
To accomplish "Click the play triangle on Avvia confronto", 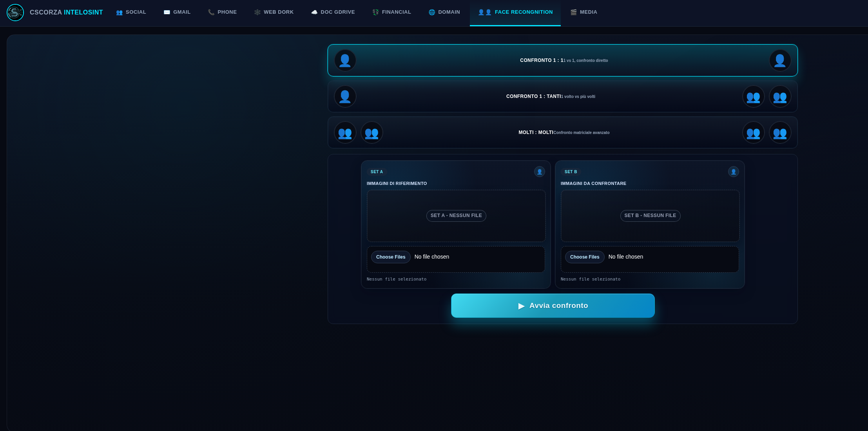I will point(521,306).
